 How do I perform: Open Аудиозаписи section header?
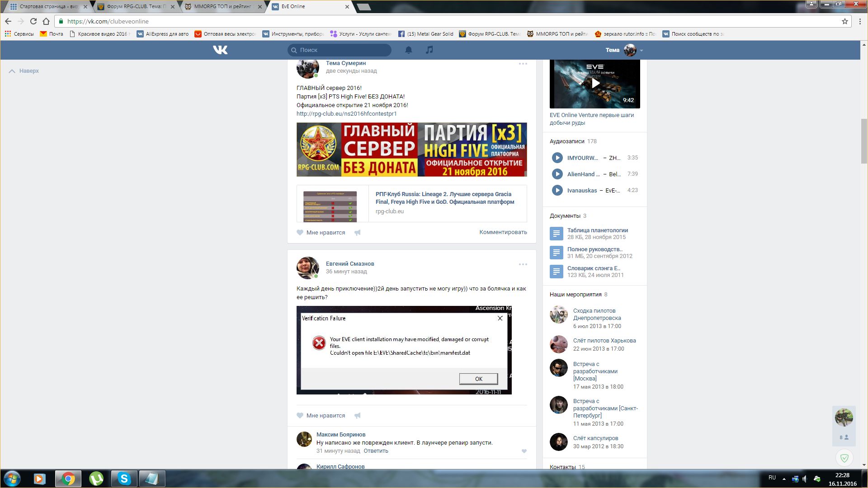tap(567, 141)
